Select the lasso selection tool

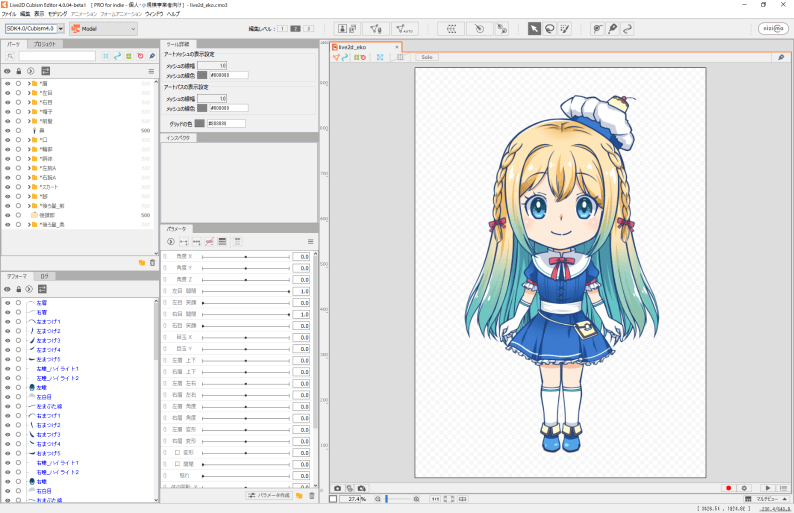(549, 29)
